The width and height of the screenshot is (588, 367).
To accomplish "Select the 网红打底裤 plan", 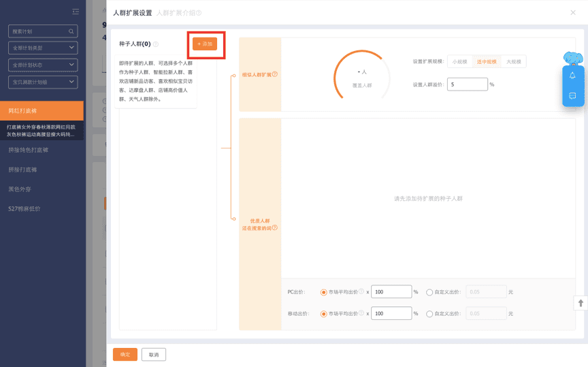I will tap(42, 111).
